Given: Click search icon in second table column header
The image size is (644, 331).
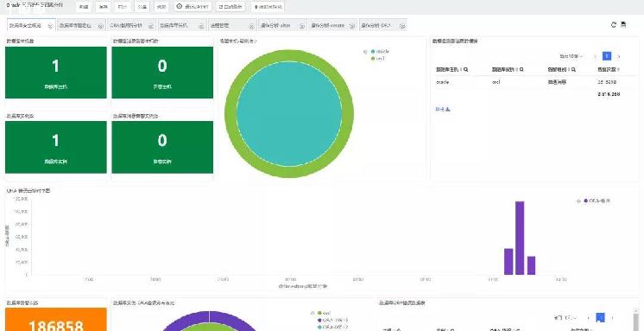Looking at the screenshot, I should tap(521, 70).
